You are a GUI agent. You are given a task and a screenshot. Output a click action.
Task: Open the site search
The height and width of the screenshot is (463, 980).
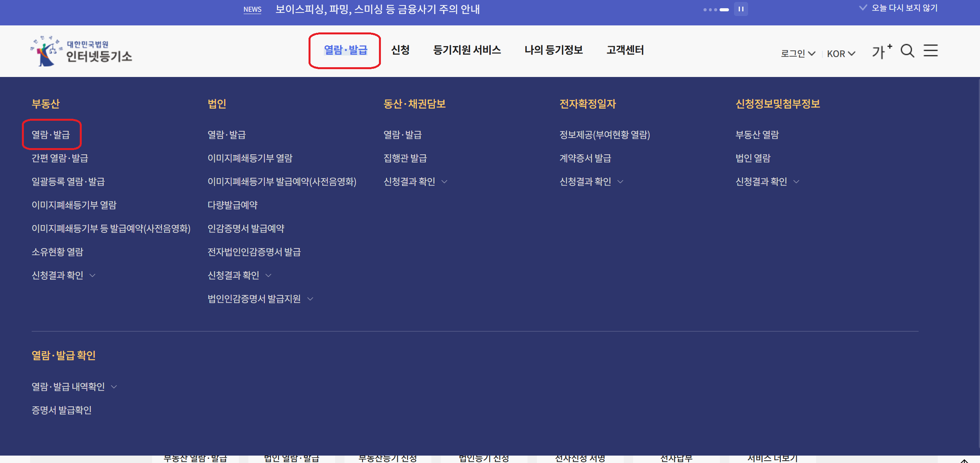pos(907,51)
